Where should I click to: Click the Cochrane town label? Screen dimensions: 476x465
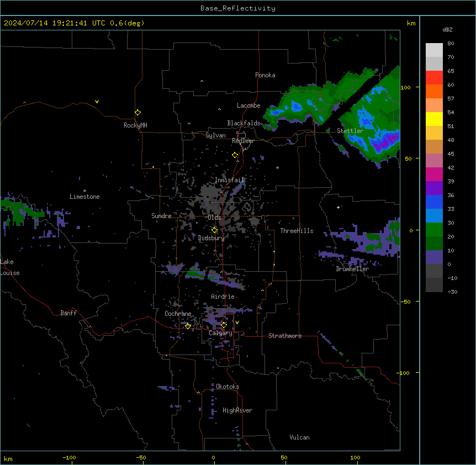[178, 314]
